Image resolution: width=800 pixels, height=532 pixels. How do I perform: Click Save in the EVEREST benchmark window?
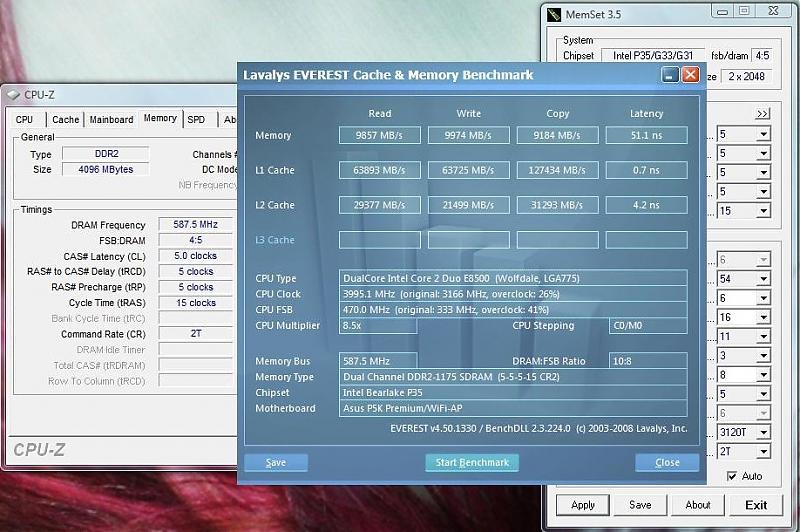pyautogui.click(x=276, y=463)
